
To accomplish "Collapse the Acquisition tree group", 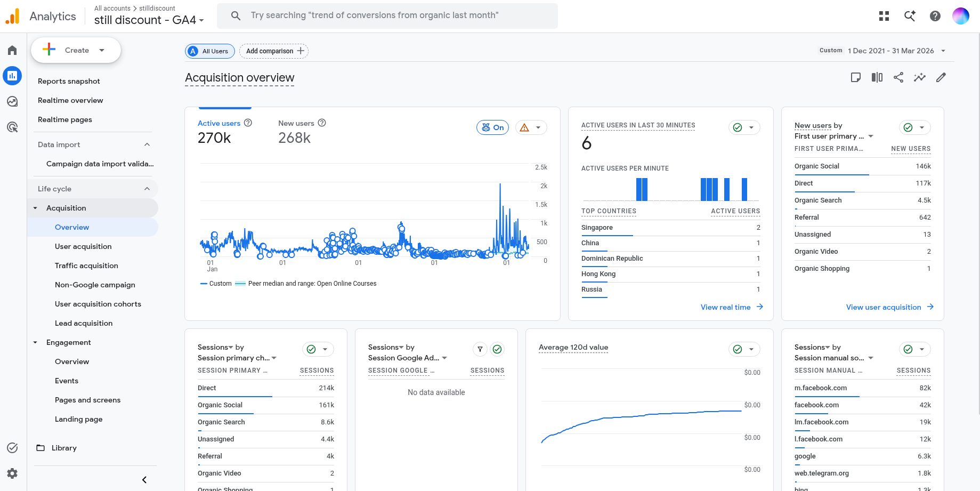I will pyautogui.click(x=36, y=208).
